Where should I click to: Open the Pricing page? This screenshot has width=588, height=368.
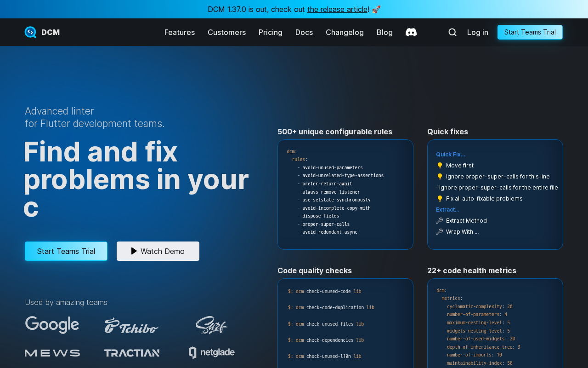[271, 32]
